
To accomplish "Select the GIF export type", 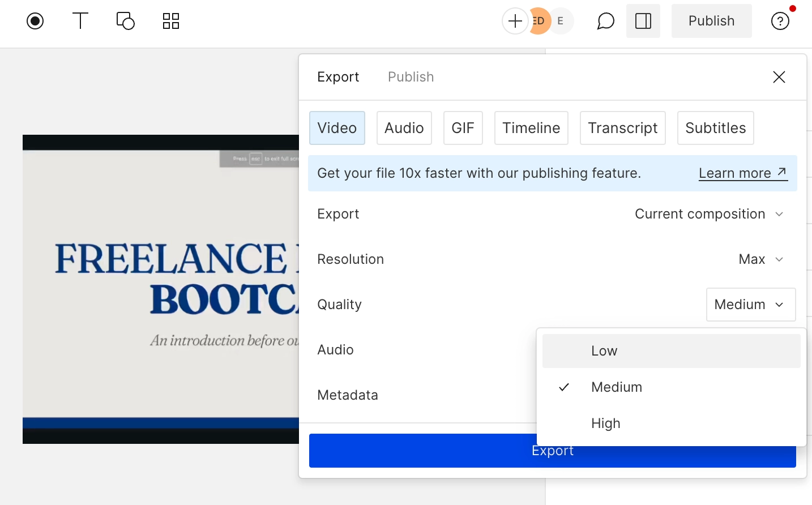I will coord(463,128).
